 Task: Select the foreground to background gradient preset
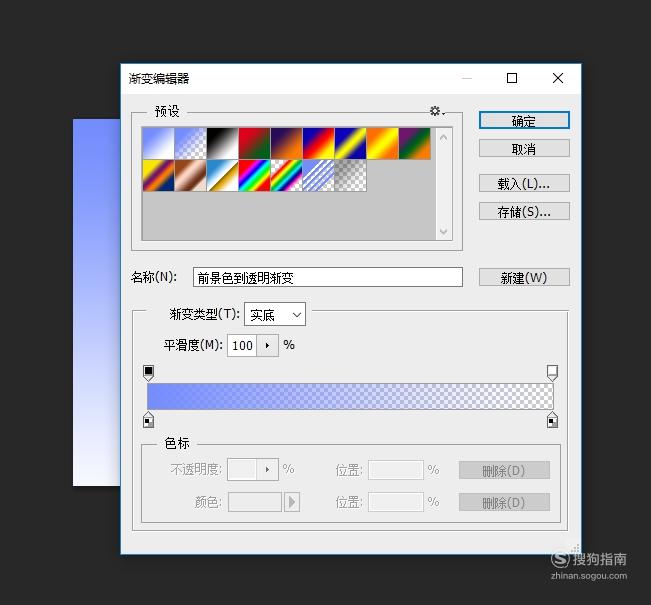click(158, 143)
